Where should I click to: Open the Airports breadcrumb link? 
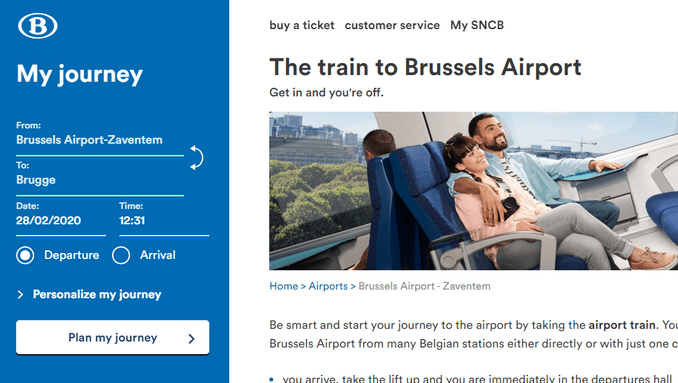point(328,286)
